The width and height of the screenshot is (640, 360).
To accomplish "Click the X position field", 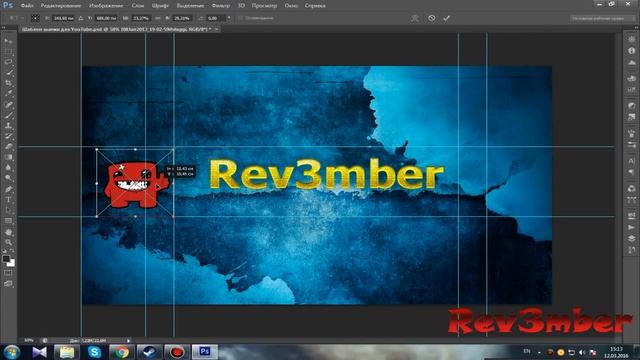I will coord(63,18).
